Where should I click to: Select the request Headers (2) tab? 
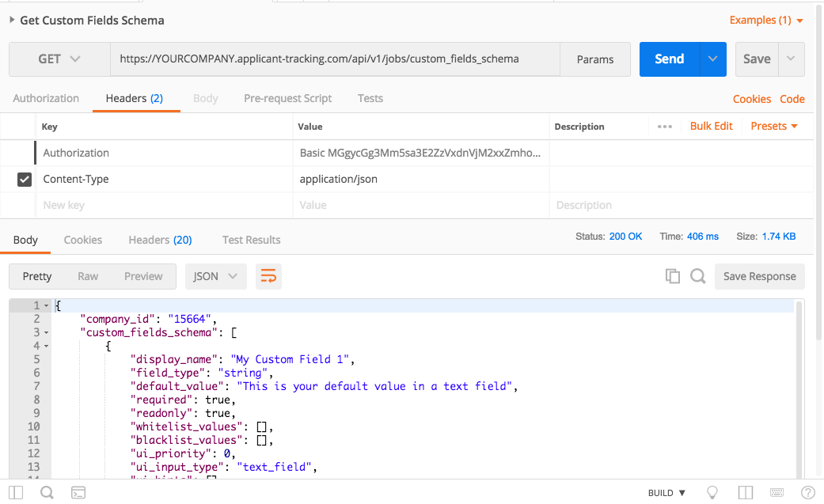point(135,98)
